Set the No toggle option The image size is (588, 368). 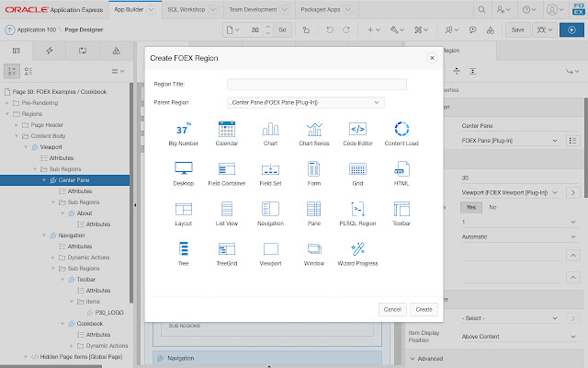click(x=492, y=208)
